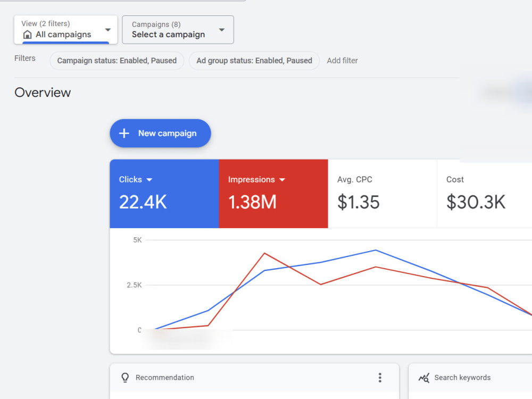532x399 pixels.
Task: Select the Cost metric card
Action: tap(485, 194)
